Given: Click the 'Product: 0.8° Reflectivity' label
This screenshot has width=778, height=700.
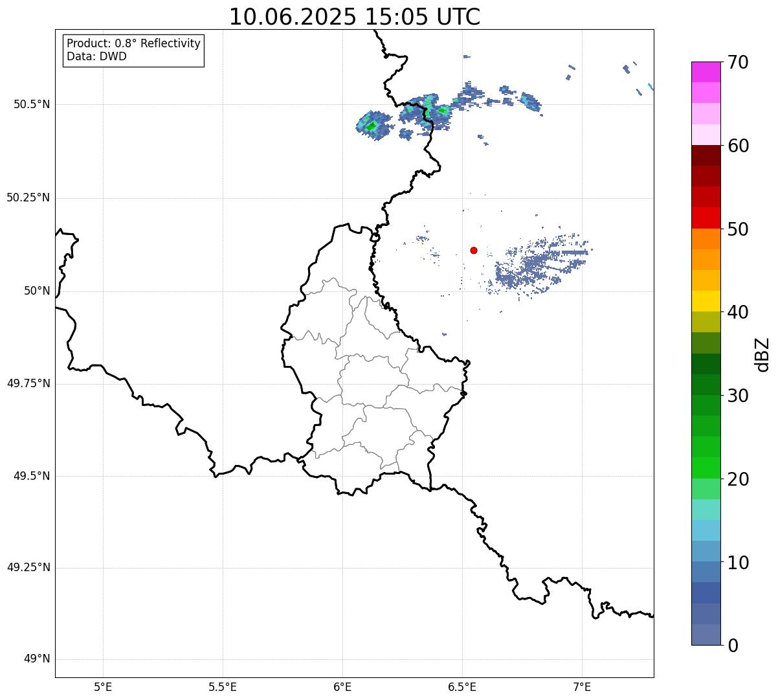Looking at the screenshot, I should point(134,43).
